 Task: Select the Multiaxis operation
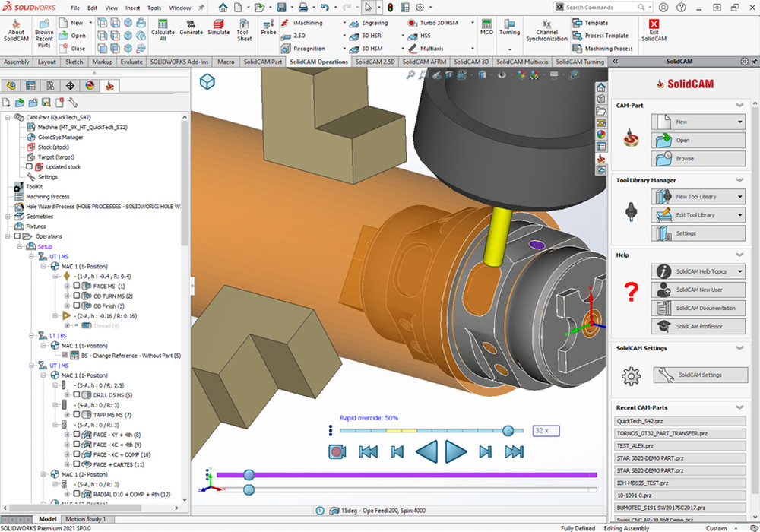(425, 49)
